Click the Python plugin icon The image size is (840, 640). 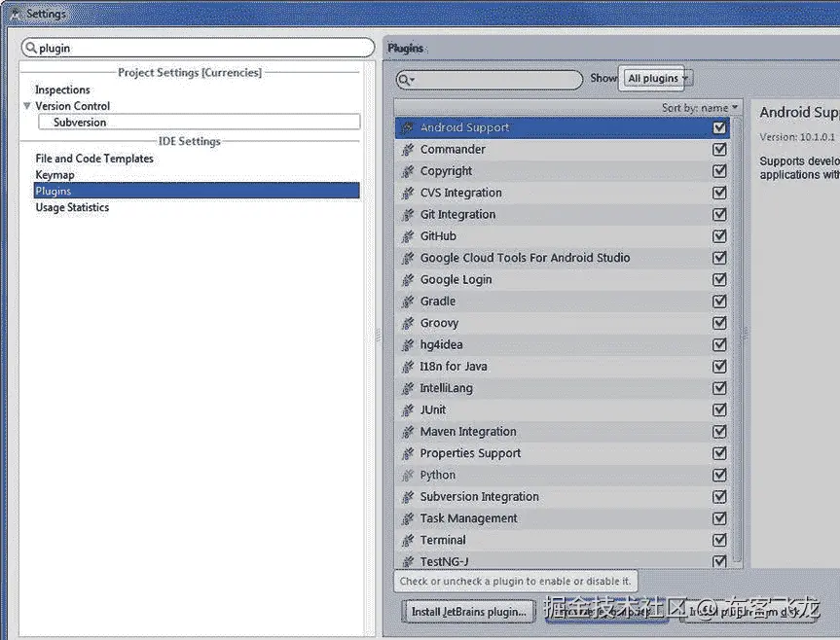pos(408,476)
